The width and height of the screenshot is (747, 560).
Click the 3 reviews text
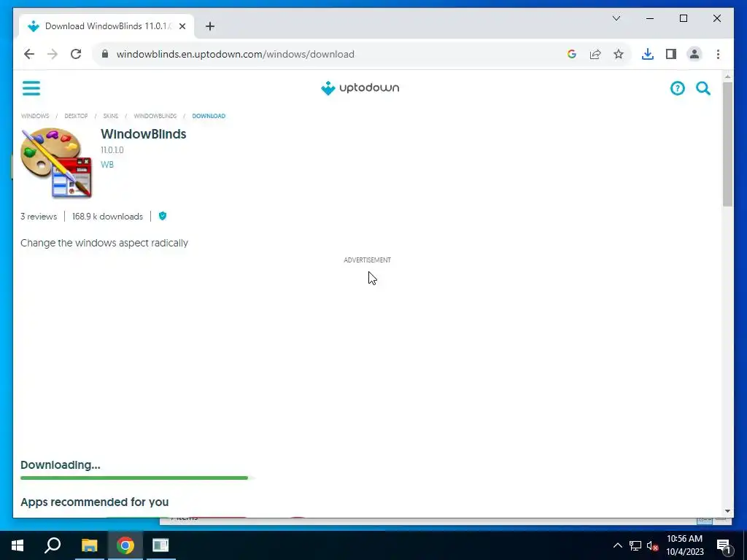[39, 217]
